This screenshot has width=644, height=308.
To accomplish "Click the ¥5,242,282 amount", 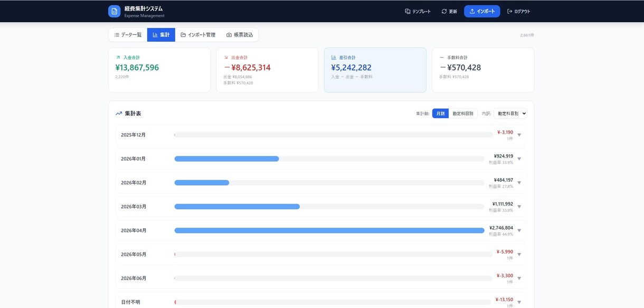I will click(x=352, y=68).
